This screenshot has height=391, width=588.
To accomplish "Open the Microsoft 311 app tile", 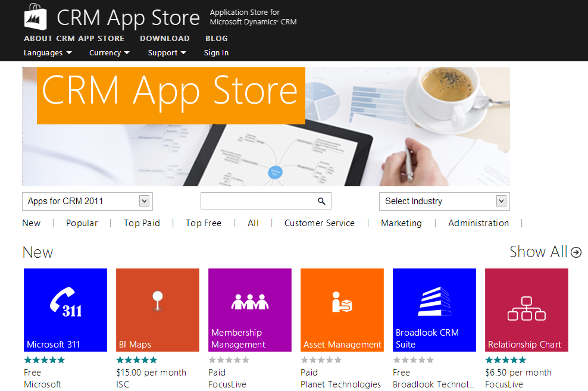I will pyautogui.click(x=65, y=309).
